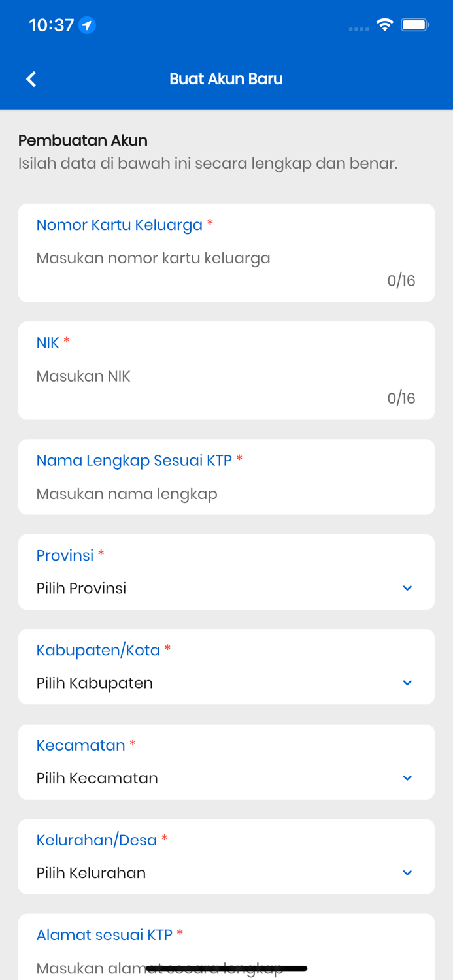Tap the NIK input field
The image size is (453, 980).
(x=226, y=376)
